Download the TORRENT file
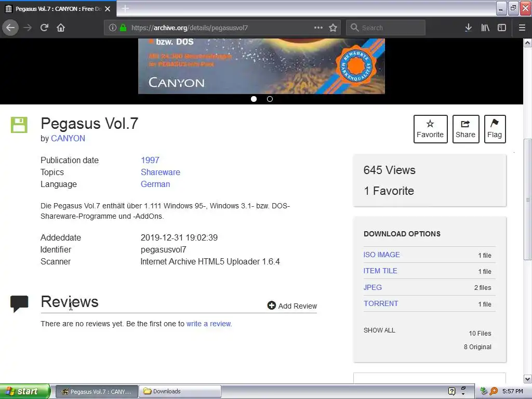The image size is (532, 399). (x=381, y=303)
